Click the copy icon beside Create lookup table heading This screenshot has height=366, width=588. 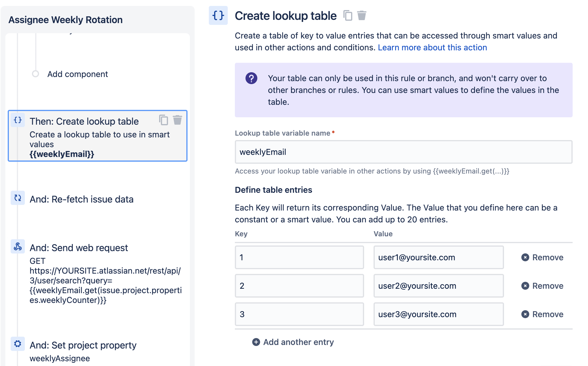click(348, 15)
